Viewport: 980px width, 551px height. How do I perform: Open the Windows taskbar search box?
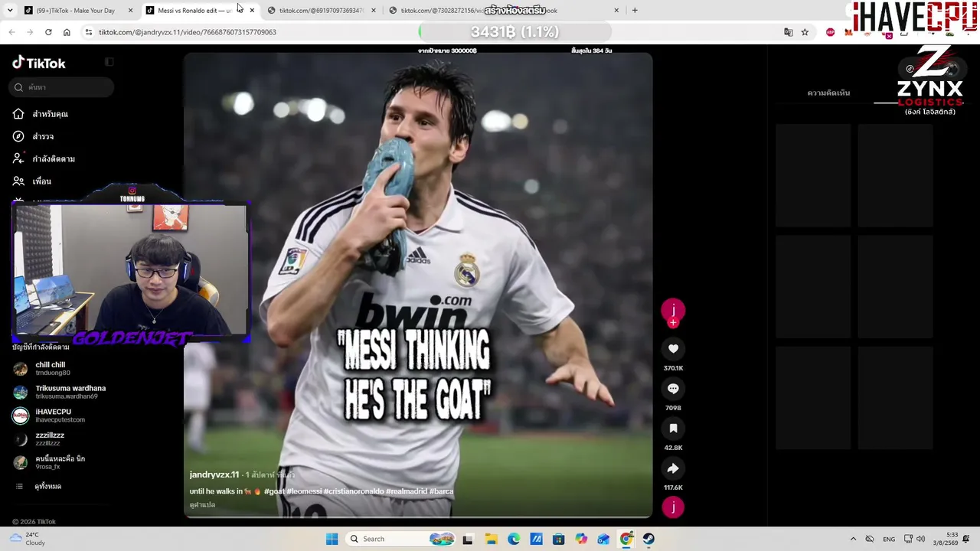pyautogui.click(x=400, y=539)
